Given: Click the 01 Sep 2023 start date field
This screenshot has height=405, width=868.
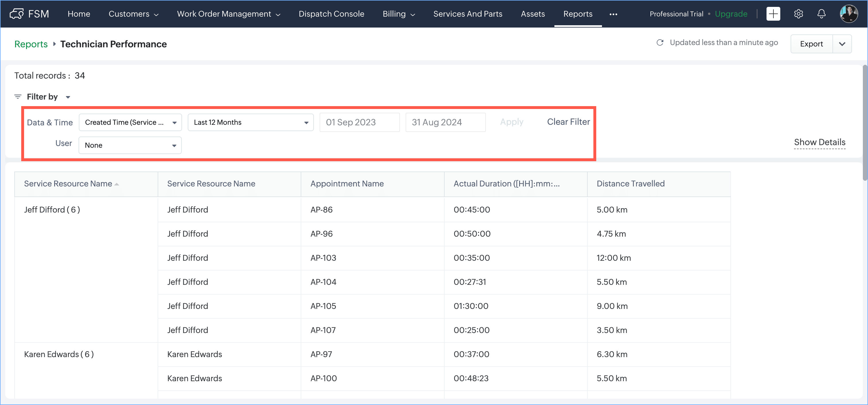Looking at the screenshot, I should pos(359,122).
